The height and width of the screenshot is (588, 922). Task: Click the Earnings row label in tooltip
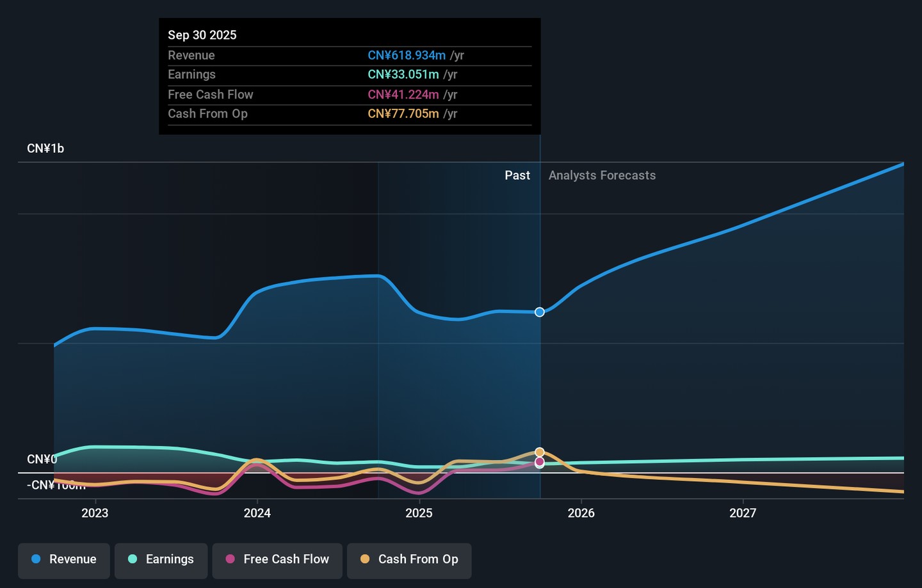191,75
